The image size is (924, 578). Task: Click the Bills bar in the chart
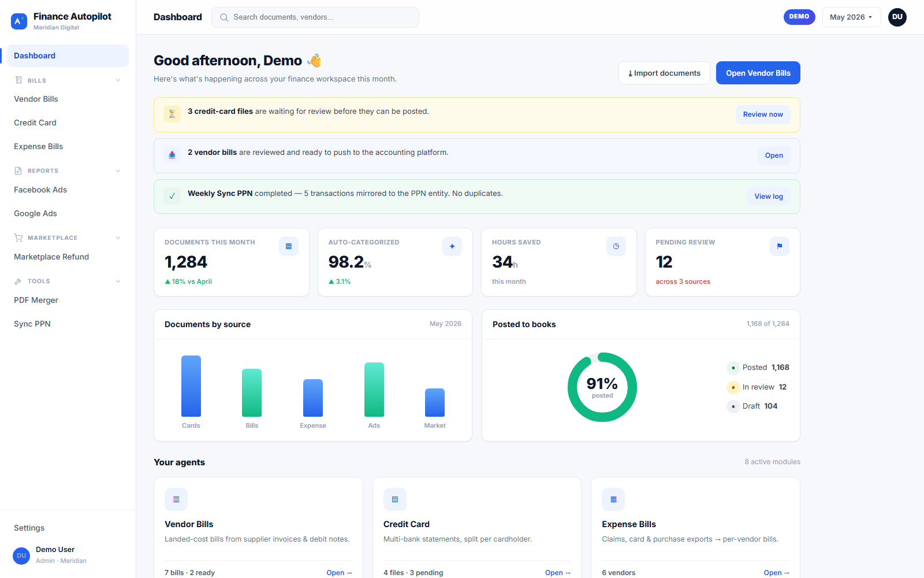[252, 392]
